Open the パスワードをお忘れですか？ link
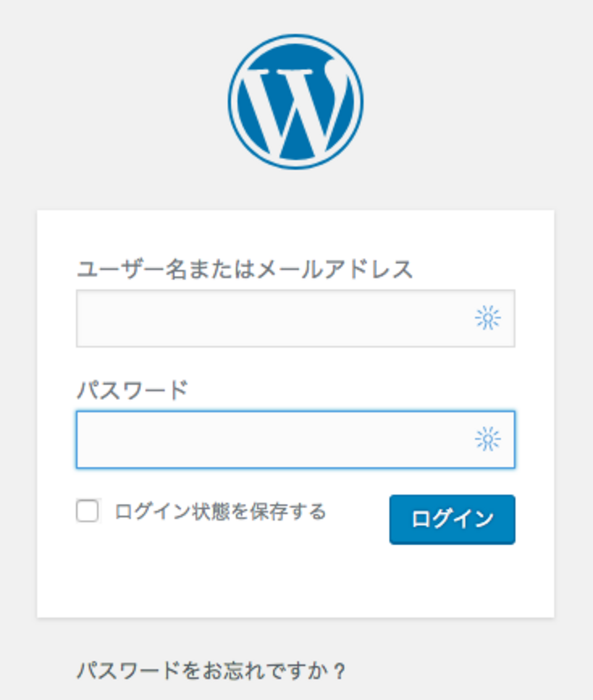The image size is (593, 700). tap(211, 671)
